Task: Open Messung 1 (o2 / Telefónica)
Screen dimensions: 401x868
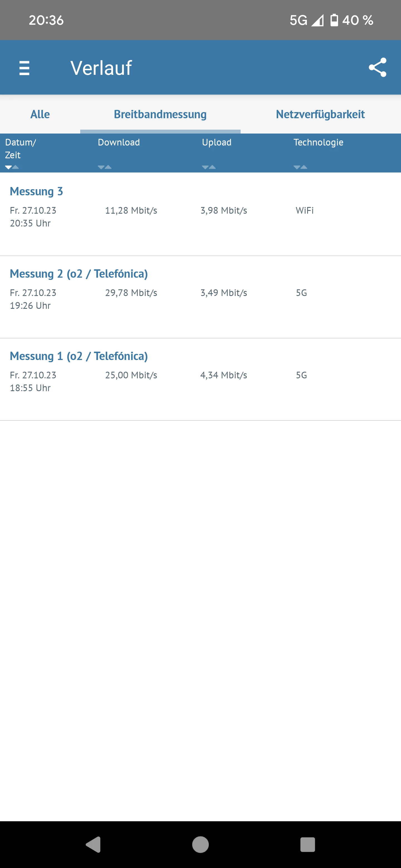Action: [x=79, y=356]
